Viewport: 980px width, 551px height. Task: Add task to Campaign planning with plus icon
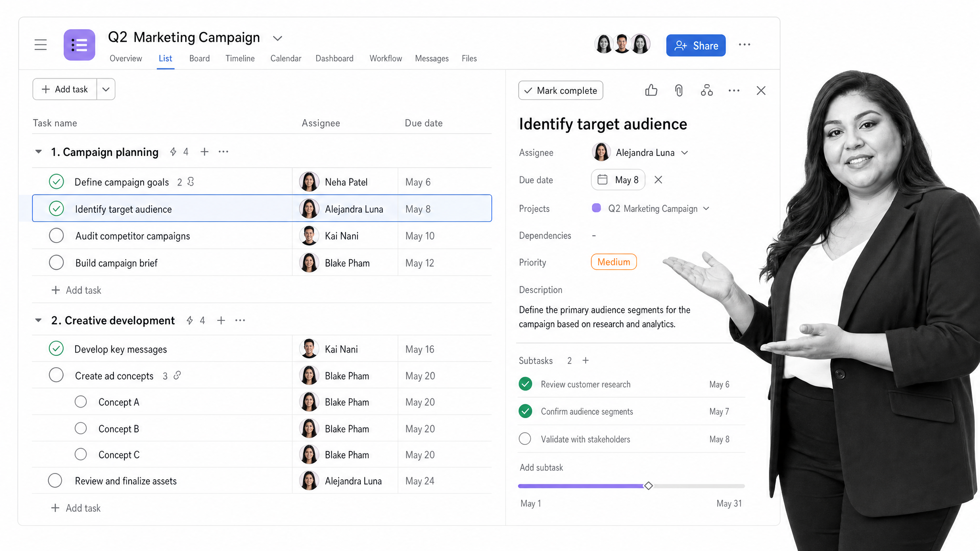(x=204, y=152)
